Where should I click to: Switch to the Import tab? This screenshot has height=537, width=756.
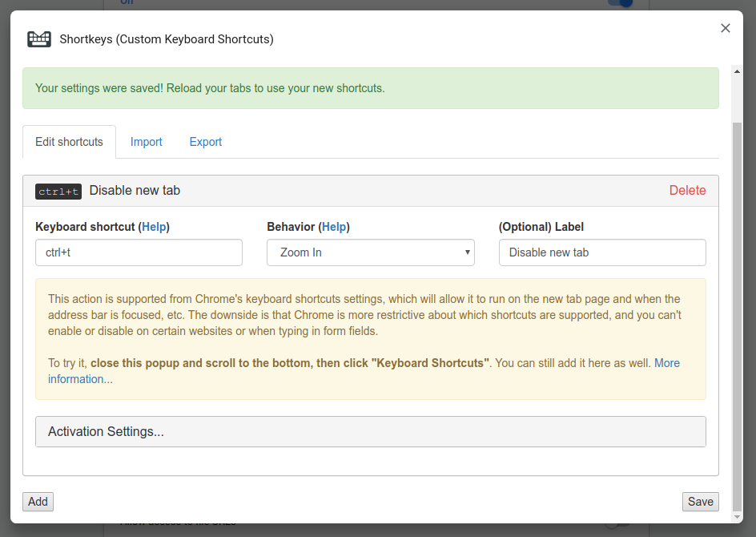(x=146, y=142)
